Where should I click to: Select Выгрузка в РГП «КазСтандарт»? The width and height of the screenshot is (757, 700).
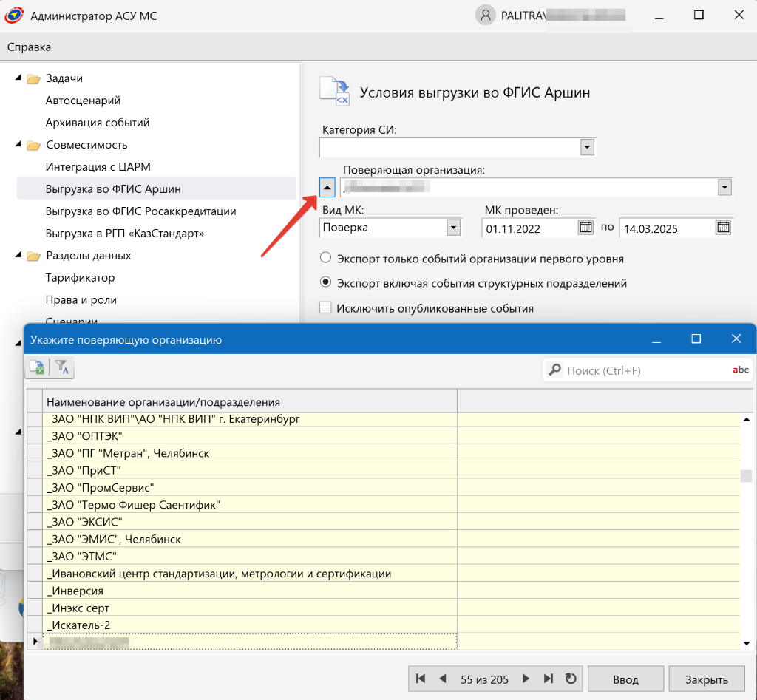coord(124,234)
